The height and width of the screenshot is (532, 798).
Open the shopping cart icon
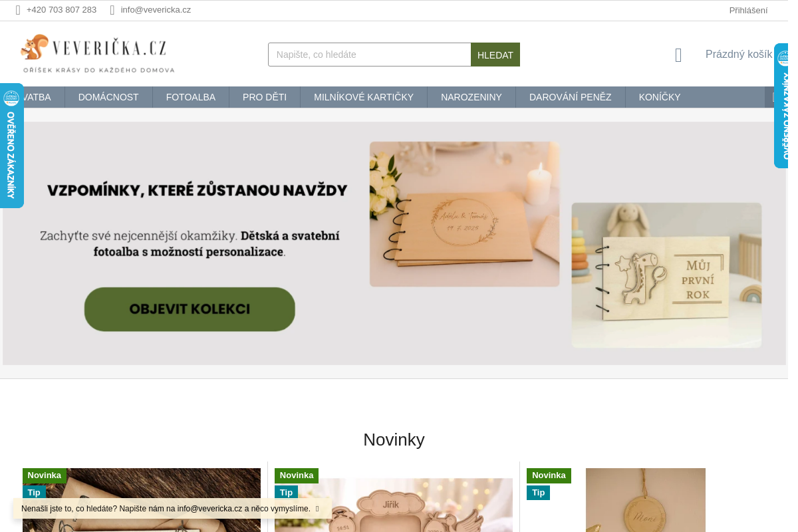click(x=678, y=55)
